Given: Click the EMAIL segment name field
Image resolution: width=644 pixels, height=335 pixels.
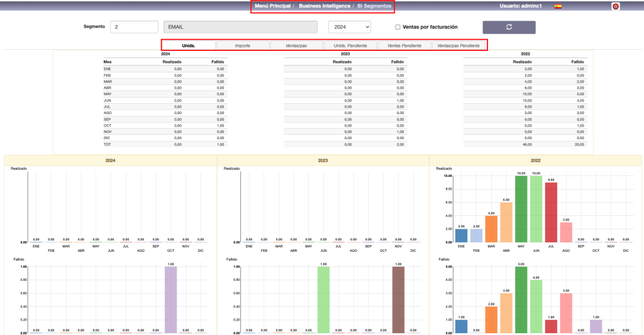Looking at the screenshot, I should 240,27.
